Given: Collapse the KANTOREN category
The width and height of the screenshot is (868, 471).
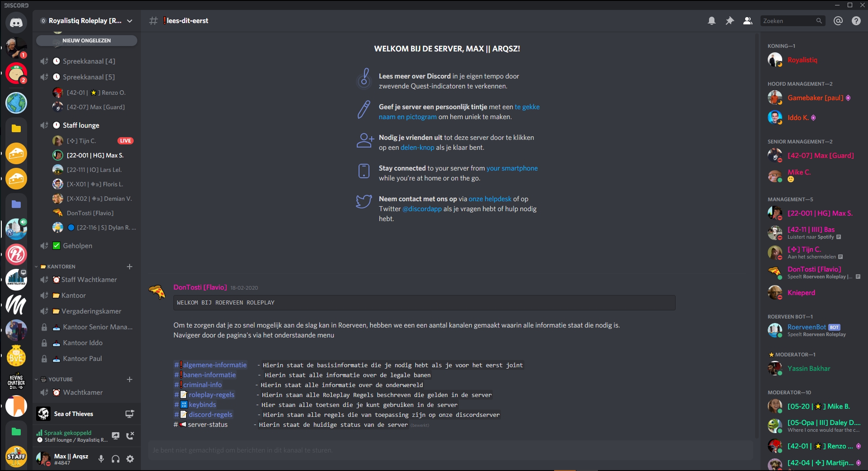Looking at the screenshot, I should pos(61,267).
